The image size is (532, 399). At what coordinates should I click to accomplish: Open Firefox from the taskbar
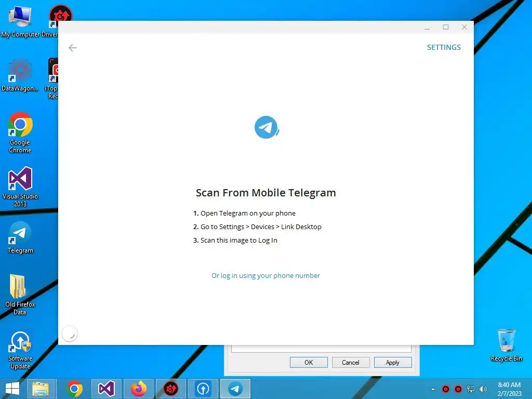(138, 389)
